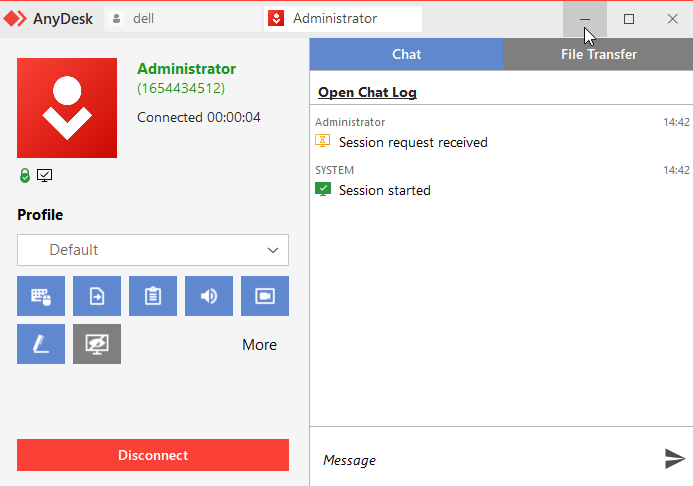Screen dimensions: 693x486
Task: Switch to the File Transfer tab
Action: coord(598,54)
